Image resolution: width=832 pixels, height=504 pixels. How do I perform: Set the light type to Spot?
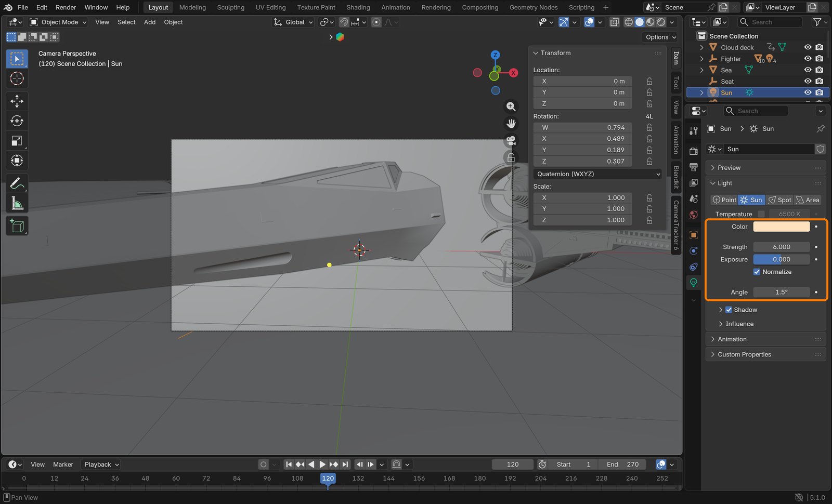tap(780, 200)
